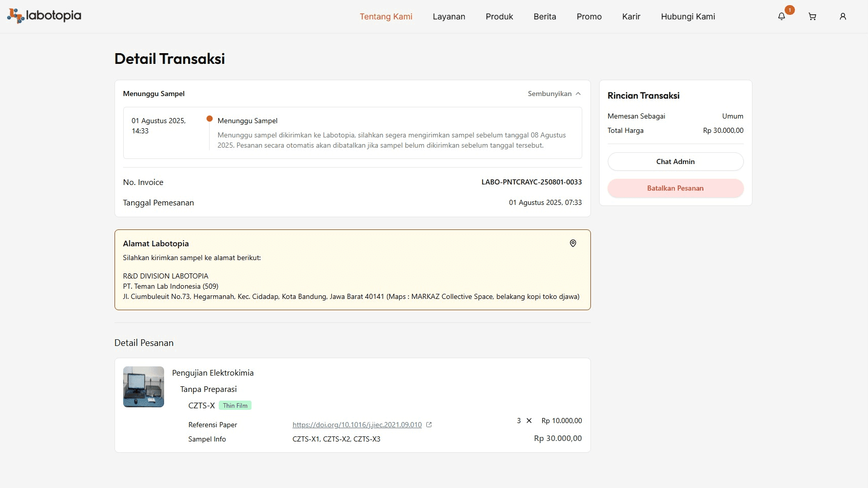
Task: Open the Karir page
Action: coord(631,16)
